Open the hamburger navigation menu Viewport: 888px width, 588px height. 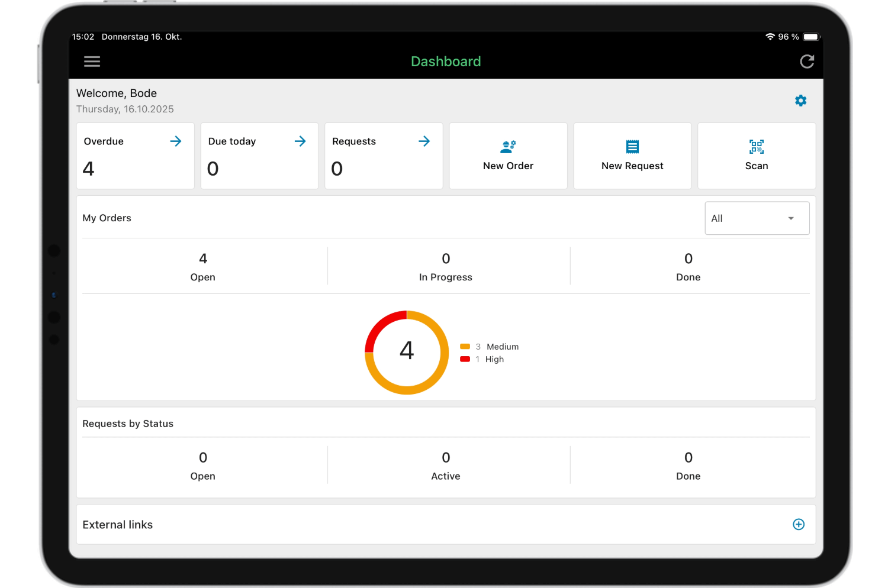point(92,62)
